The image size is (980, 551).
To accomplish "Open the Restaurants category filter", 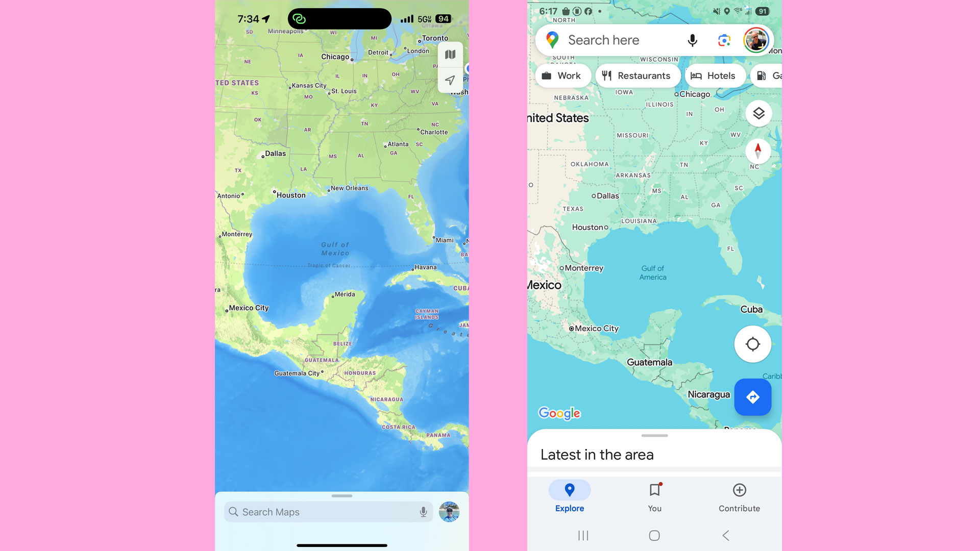I will click(635, 76).
